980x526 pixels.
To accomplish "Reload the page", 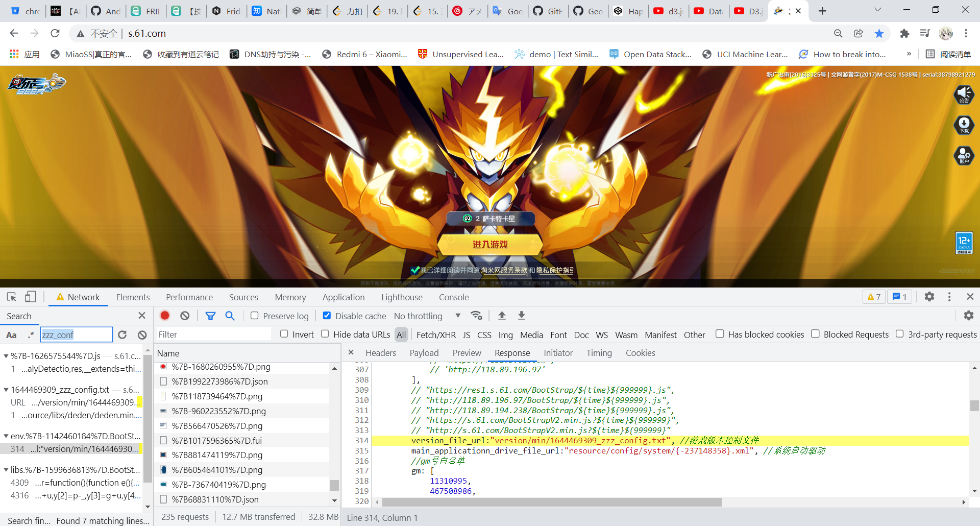I will pyautogui.click(x=55, y=33).
